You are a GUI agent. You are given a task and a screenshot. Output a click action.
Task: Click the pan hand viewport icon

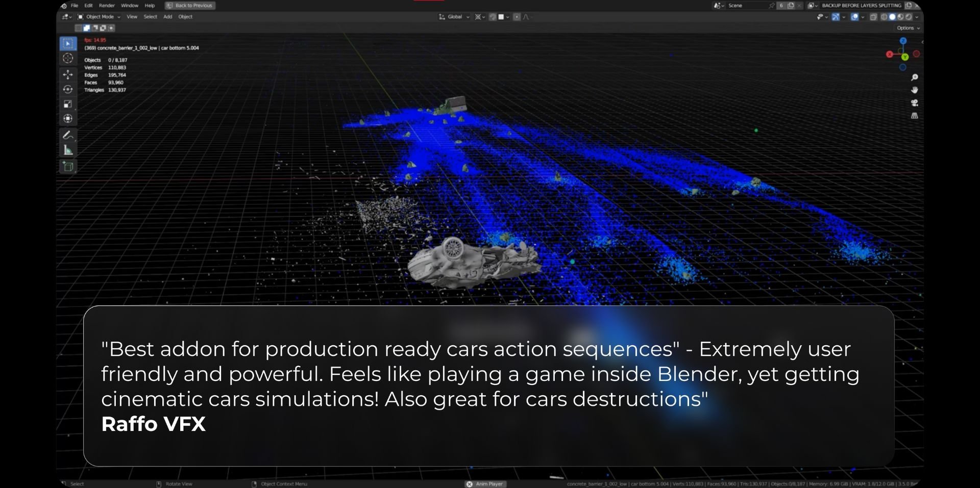915,90
